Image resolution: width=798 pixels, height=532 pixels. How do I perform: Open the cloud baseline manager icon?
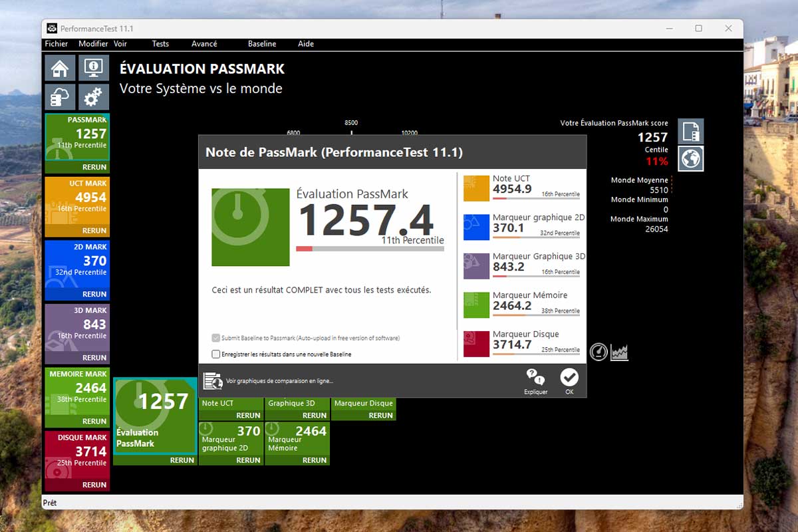(x=60, y=97)
